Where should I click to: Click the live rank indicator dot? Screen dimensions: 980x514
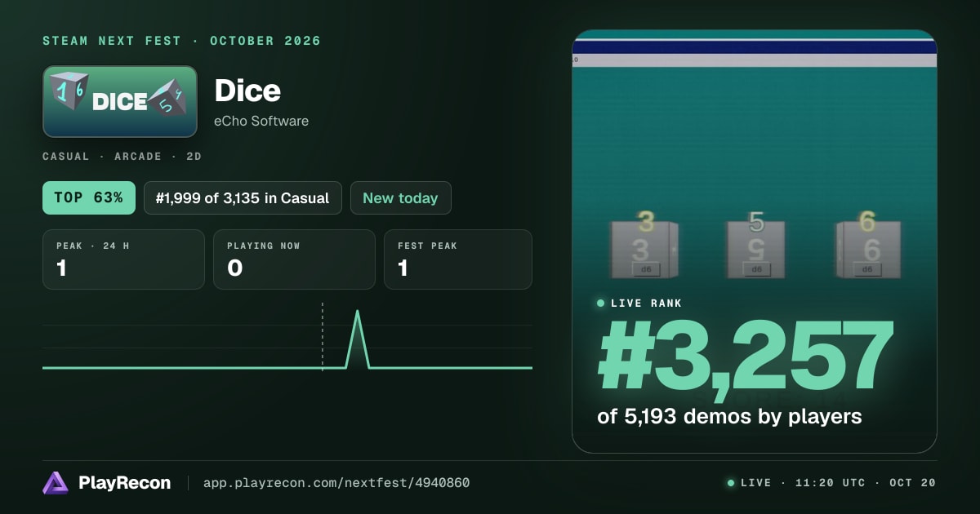pyautogui.click(x=601, y=304)
